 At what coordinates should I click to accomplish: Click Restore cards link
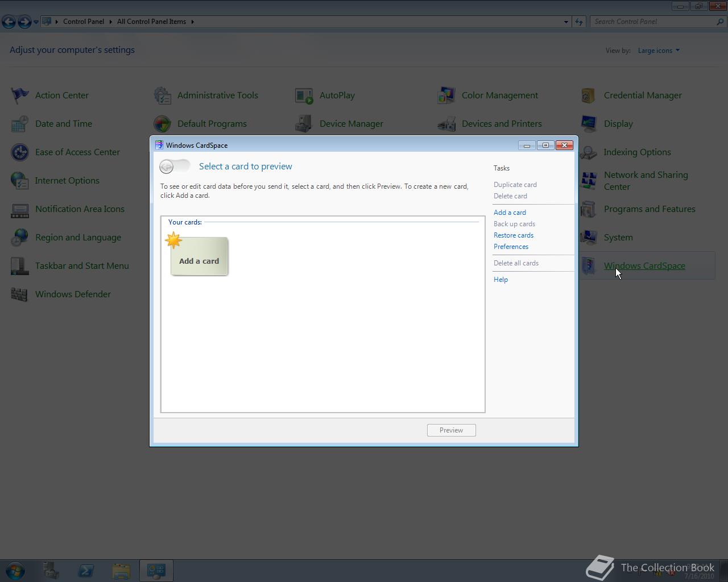[514, 235]
